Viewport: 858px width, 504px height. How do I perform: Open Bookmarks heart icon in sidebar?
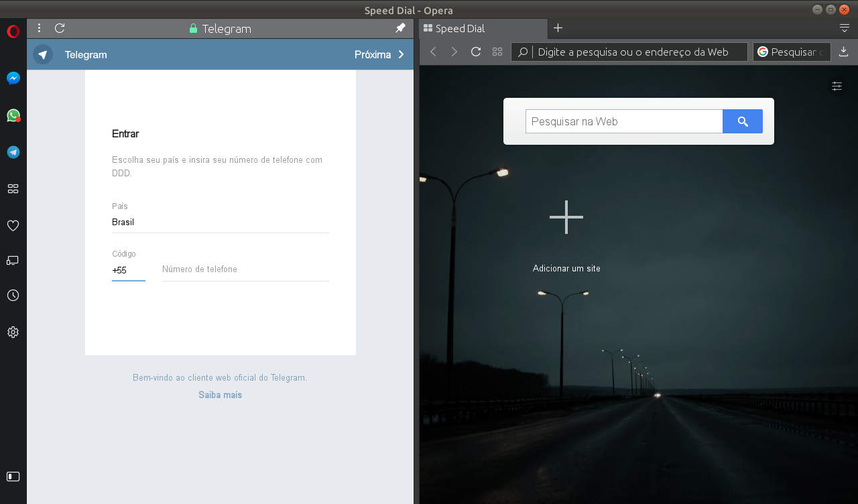(x=13, y=226)
